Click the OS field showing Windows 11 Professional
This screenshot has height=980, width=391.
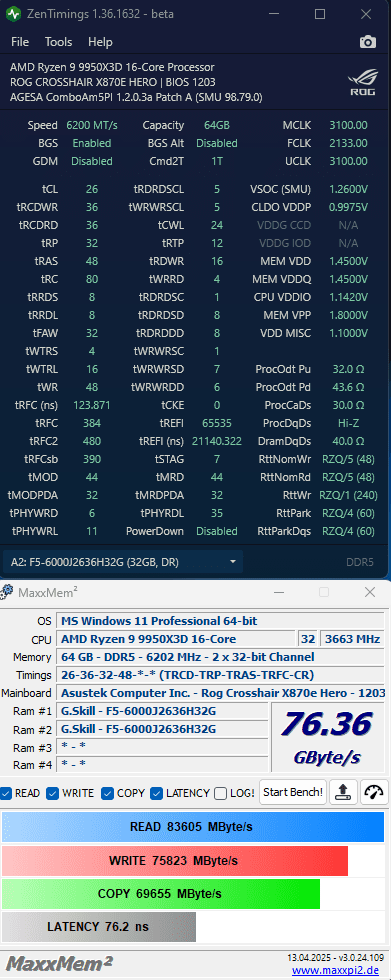click(x=220, y=621)
